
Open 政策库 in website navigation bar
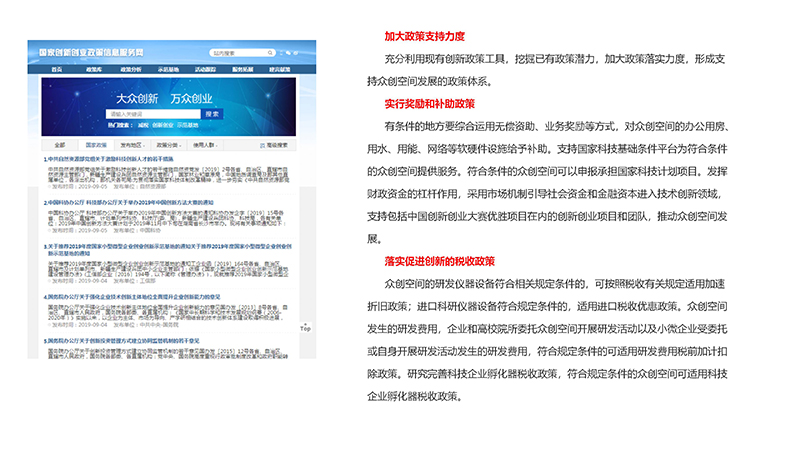(94, 69)
